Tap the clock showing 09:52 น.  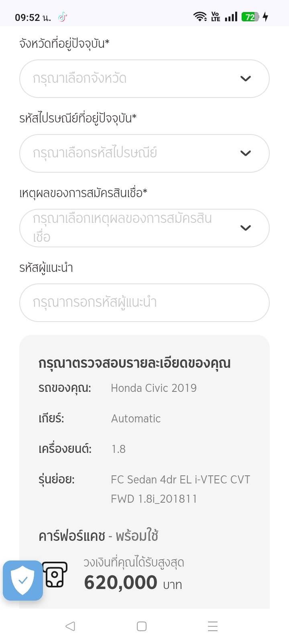(x=33, y=18)
